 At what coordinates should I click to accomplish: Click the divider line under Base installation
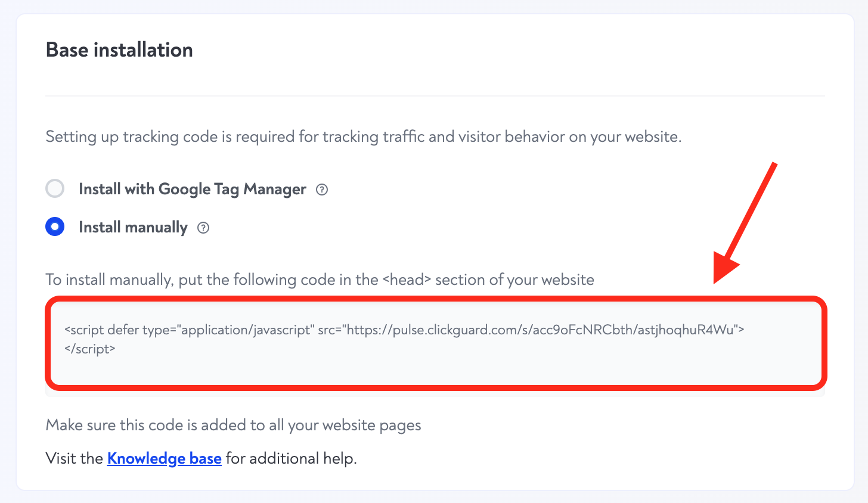pyautogui.click(x=435, y=96)
